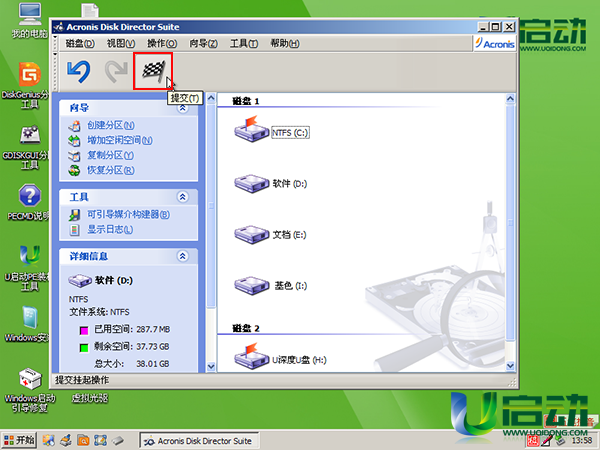Image resolution: width=600 pixels, height=450 pixels.
Task: Collapse the 工具 panel chevron
Action: click(183, 197)
